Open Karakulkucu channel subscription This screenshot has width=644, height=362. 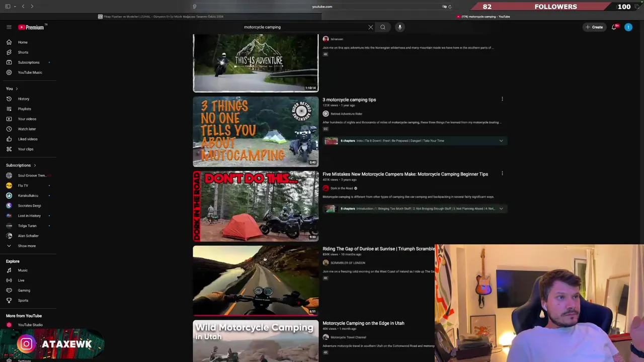tap(28, 196)
